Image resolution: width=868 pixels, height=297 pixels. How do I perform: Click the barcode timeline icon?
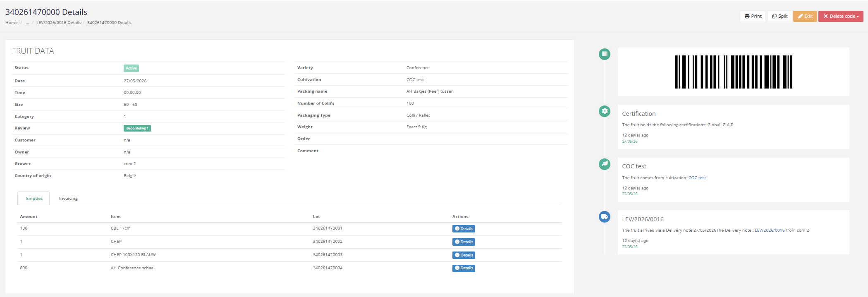(x=605, y=54)
